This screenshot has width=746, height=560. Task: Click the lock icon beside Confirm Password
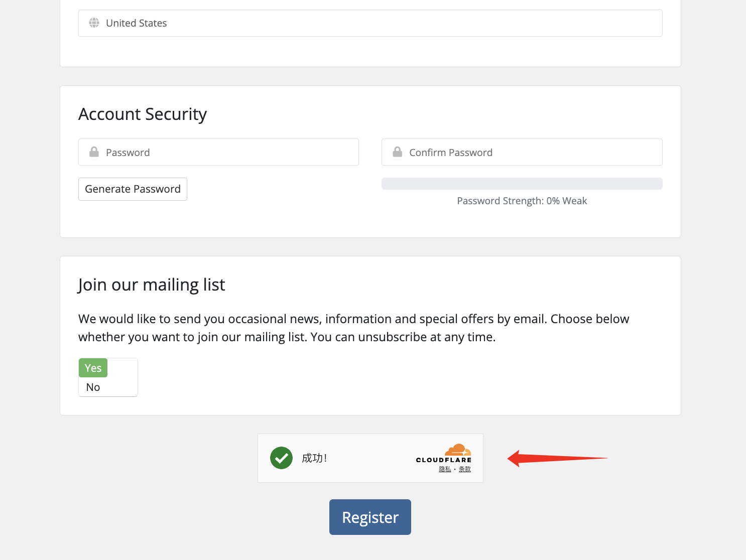click(397, 152)
